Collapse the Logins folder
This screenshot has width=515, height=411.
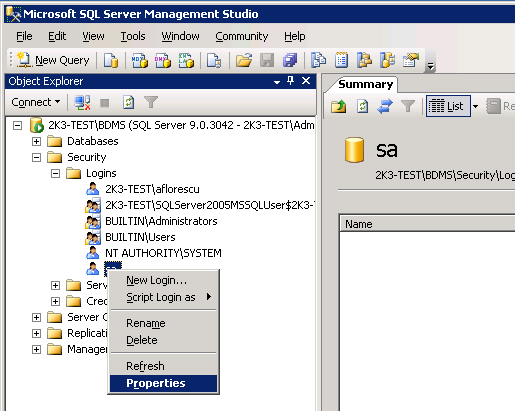(55, 174)
